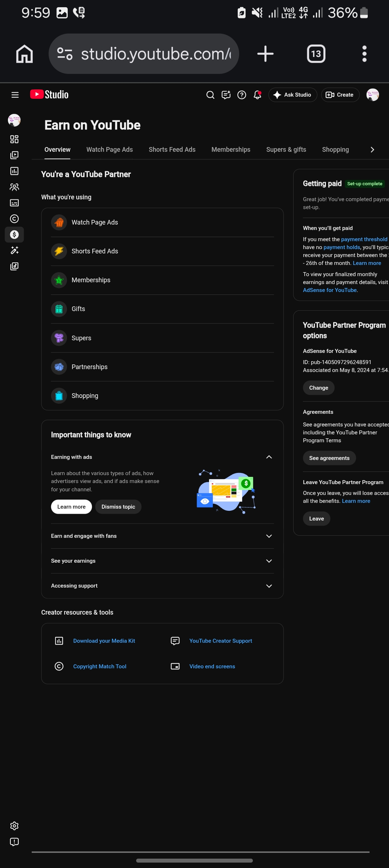The image size is (389, 868).
Task: Click the YouTube Studio logo
Action: click(49, 94)
